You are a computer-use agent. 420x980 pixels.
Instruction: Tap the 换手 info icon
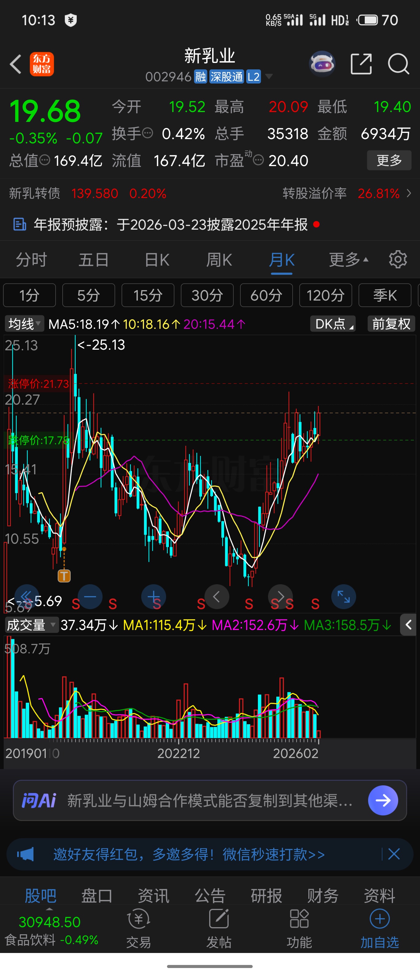coord(148,133)
